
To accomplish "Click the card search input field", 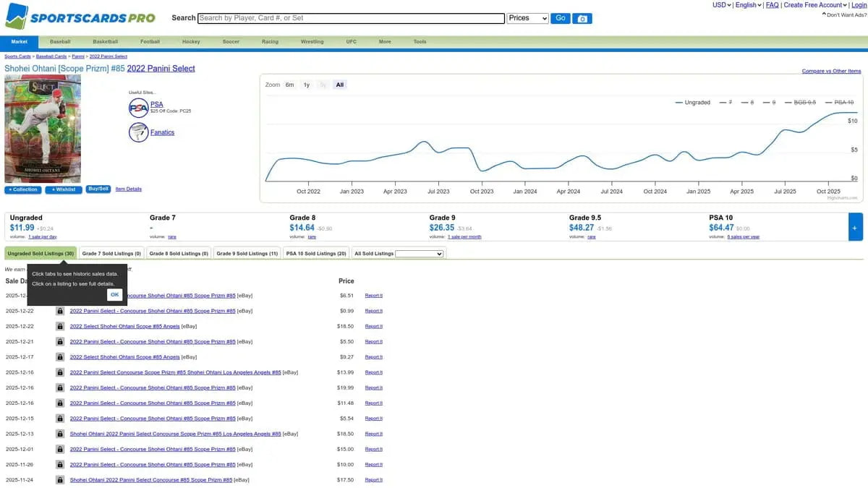I will 351,18.
